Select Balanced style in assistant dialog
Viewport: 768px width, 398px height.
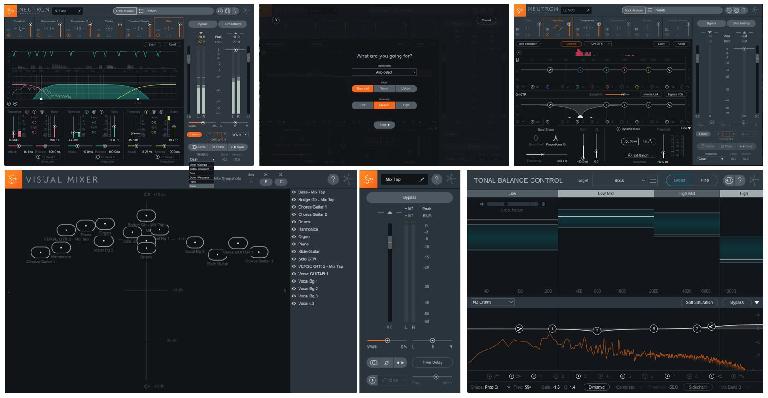(362, 89)
